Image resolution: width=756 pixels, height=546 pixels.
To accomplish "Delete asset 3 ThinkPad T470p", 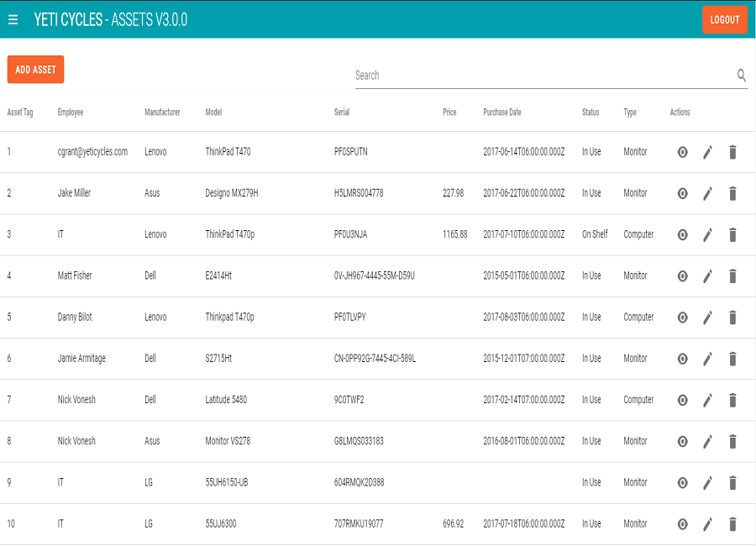I will point(732,235).
